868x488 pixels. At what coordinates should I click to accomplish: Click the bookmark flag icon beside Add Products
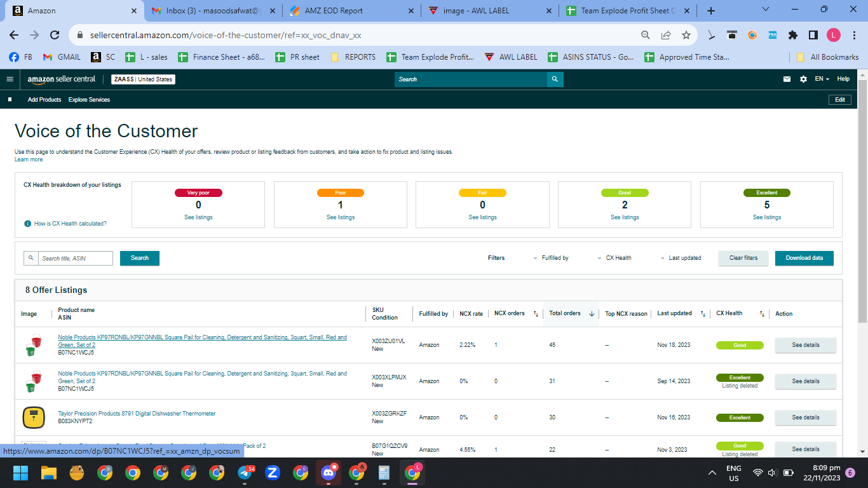point(10,100)
